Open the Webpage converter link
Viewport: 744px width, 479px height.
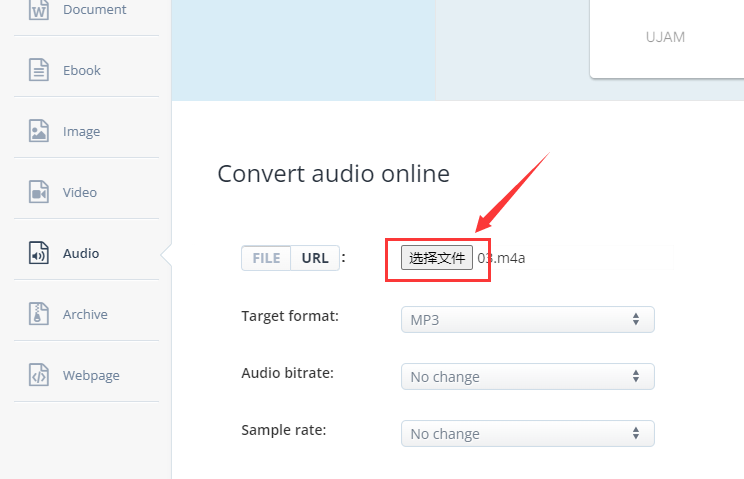click(91, 376)
